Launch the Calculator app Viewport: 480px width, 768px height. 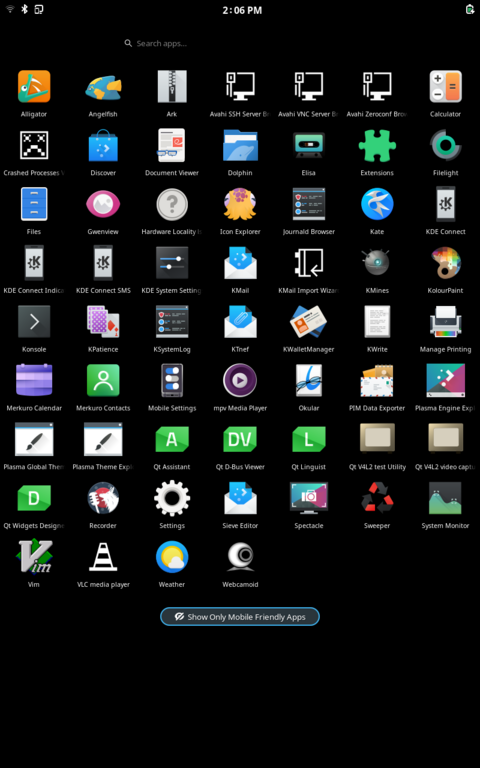[x=446, y=87]
